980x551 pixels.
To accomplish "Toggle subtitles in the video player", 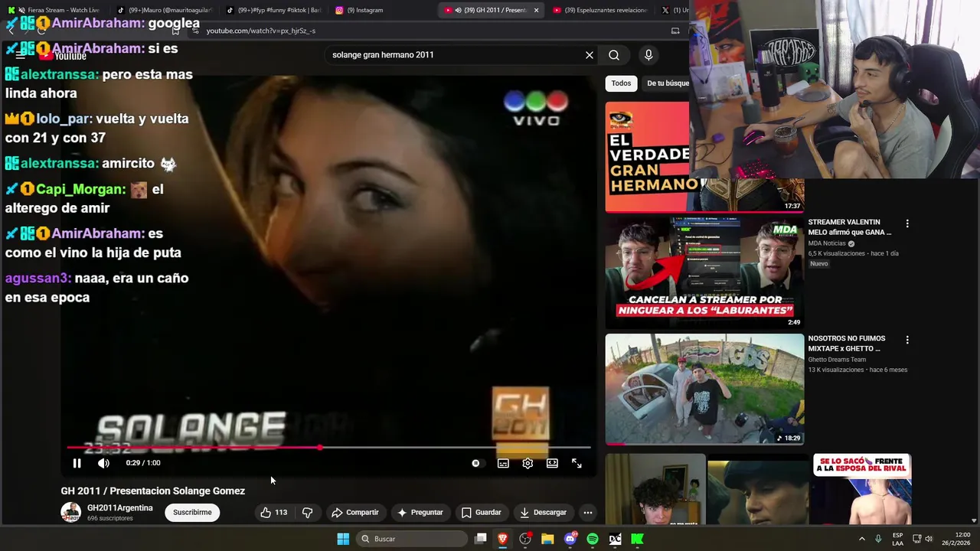I will [503, 463].
